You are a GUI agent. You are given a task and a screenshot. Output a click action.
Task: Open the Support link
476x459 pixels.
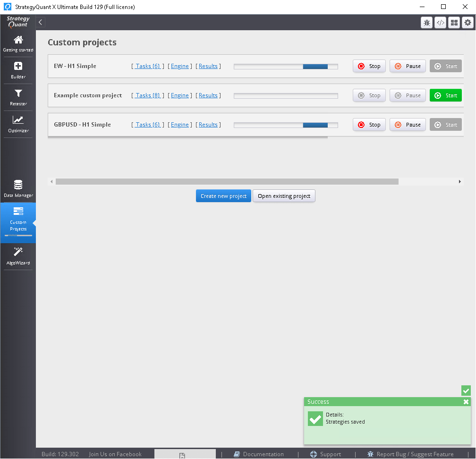coord(325,454)
